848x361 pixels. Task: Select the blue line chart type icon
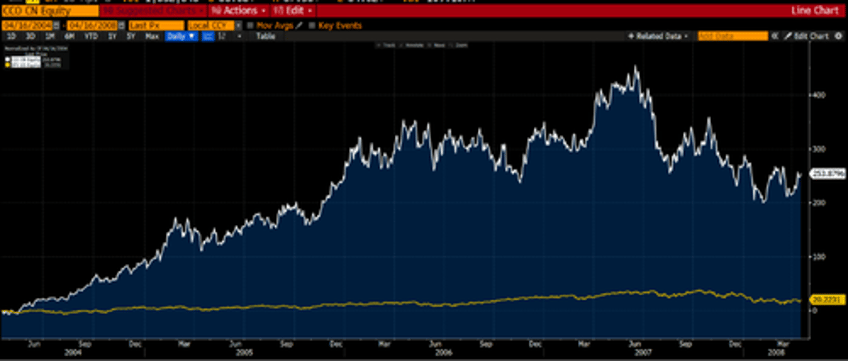208,36
